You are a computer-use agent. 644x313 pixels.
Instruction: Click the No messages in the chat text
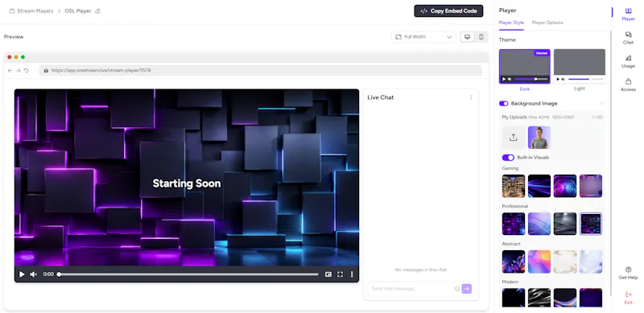(420, 270)
